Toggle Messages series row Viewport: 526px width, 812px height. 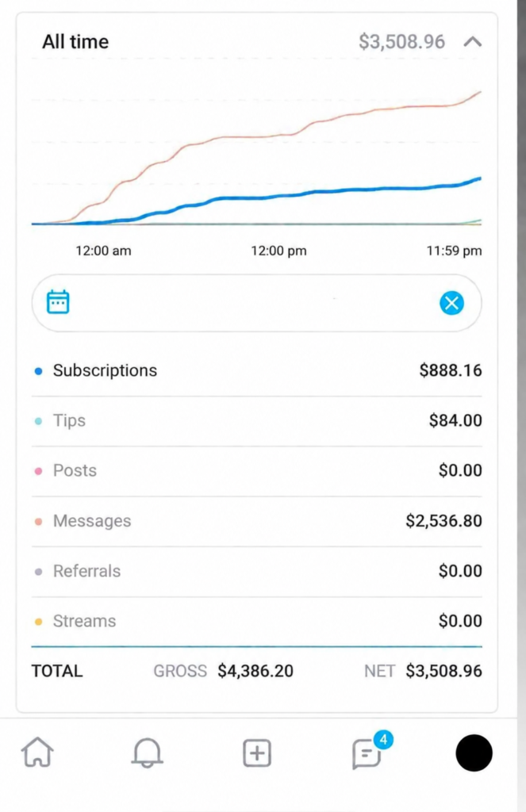(257, 521)
